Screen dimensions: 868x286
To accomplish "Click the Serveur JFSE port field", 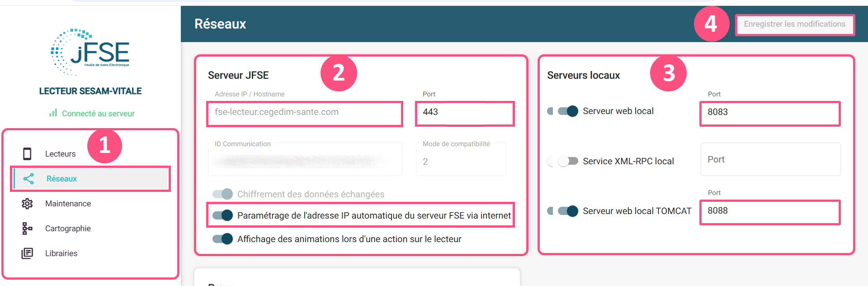I will coord(464,113).
